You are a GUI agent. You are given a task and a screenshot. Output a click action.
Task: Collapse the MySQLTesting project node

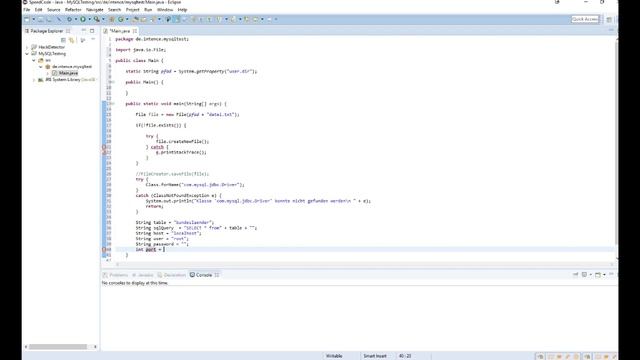27,53
